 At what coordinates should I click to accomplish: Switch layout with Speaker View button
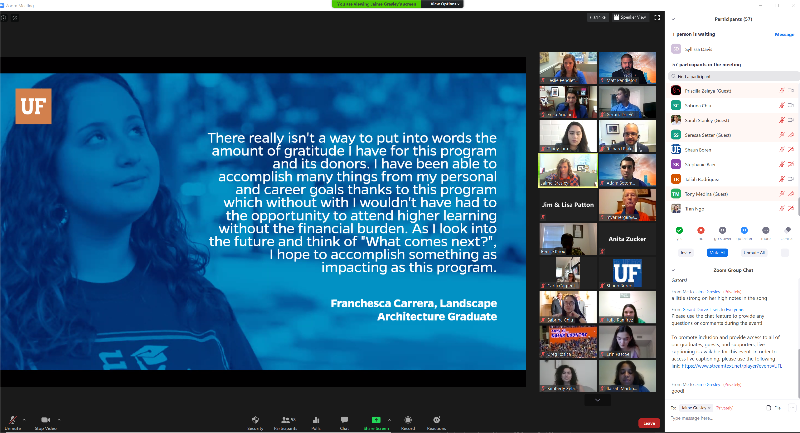click(x=630, y=17)
